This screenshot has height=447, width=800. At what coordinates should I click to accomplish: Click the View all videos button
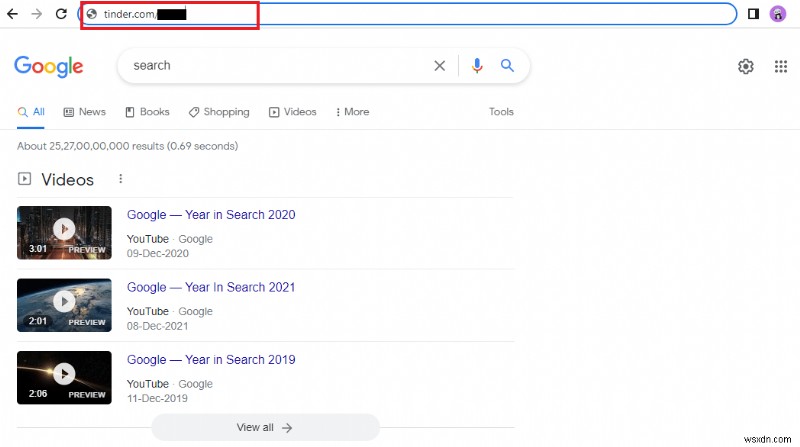point(265,427)
